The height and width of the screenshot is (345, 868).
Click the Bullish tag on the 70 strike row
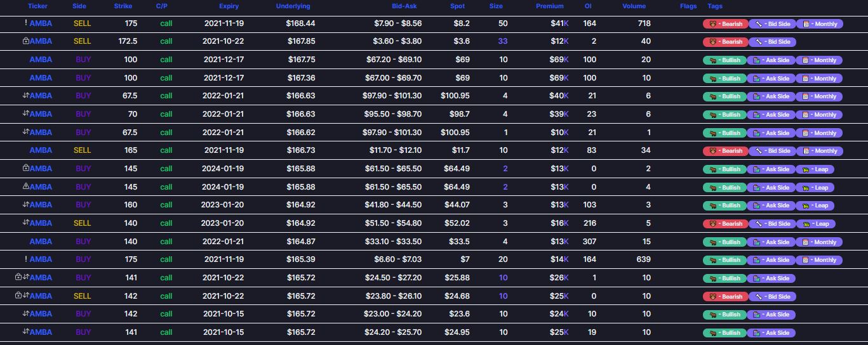(x=724, y=115)
